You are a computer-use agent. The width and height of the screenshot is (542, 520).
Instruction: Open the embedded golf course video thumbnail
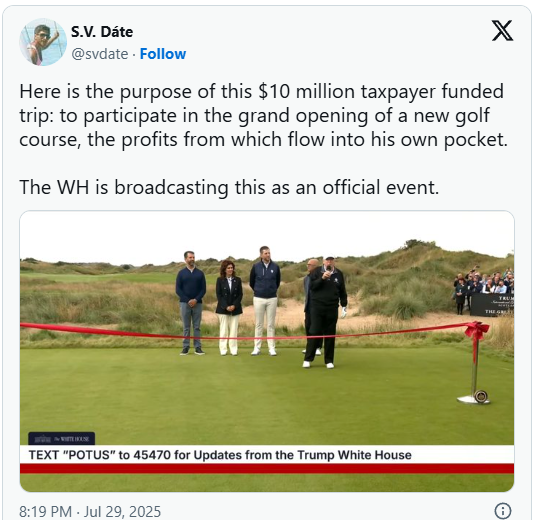click(267, 351)
